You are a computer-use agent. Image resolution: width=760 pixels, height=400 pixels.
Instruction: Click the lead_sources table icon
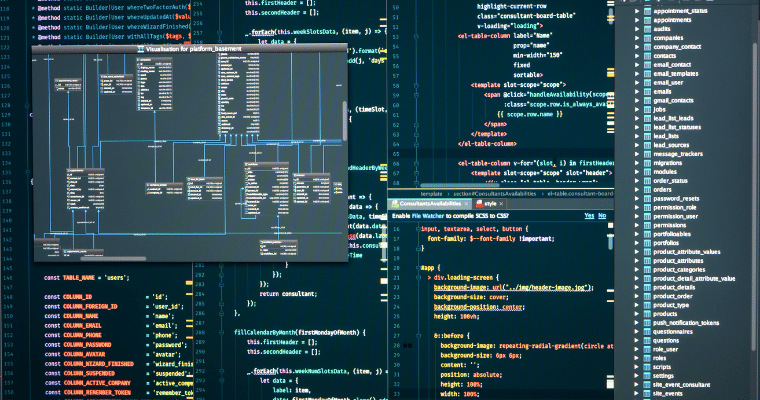pyautogui.click(x=647, y=145)
